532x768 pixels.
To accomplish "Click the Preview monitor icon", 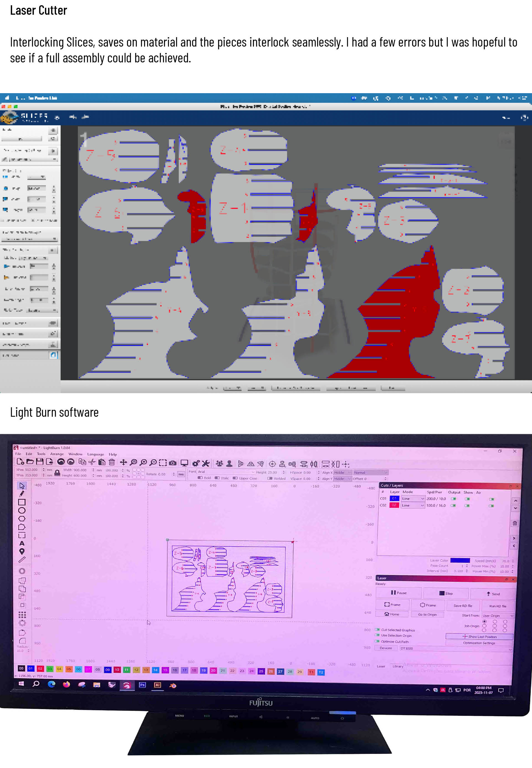I will pyautogui.click(x=184, y=463).
